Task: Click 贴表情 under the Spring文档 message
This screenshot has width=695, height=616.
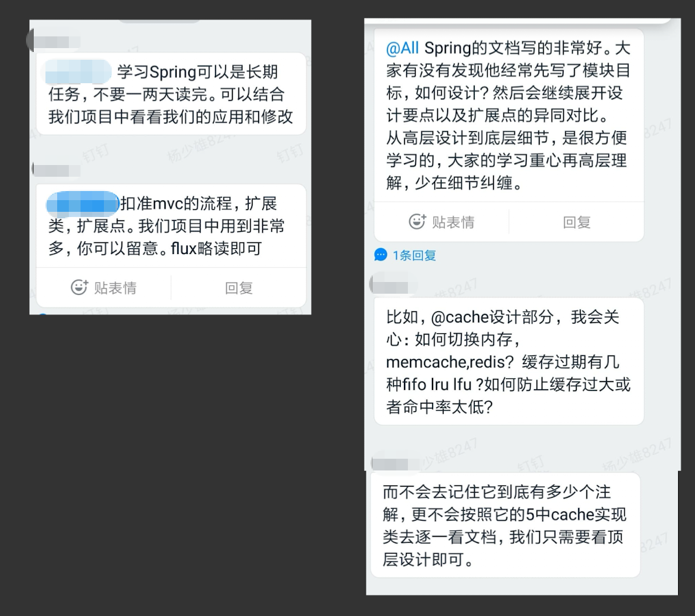Action: 453,222
